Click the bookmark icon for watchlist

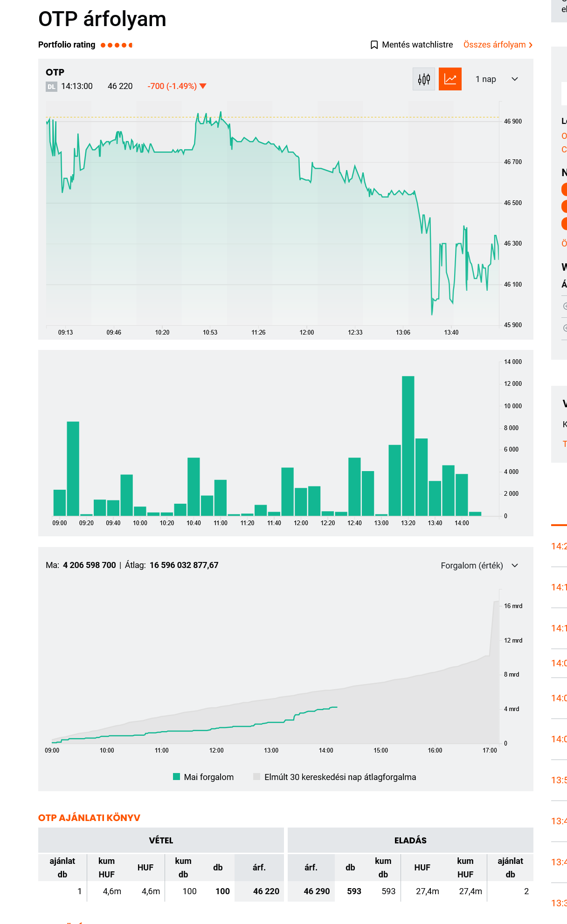point(374,45)
